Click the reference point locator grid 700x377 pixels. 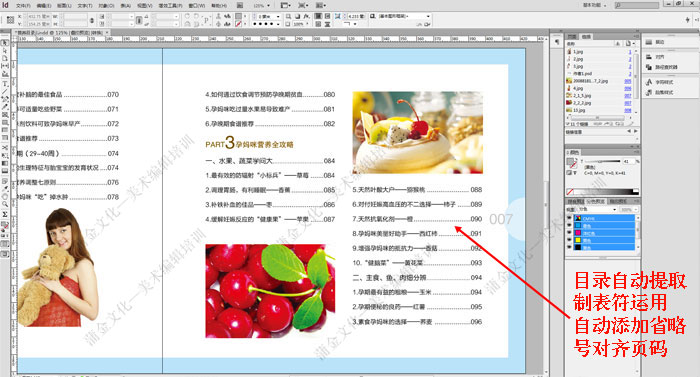tap(10, 20)
